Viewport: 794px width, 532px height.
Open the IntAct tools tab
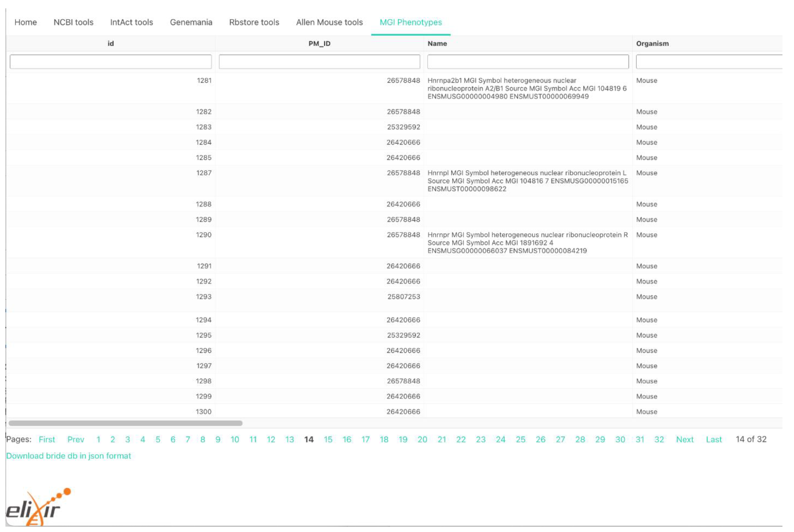tap(131, 22)
